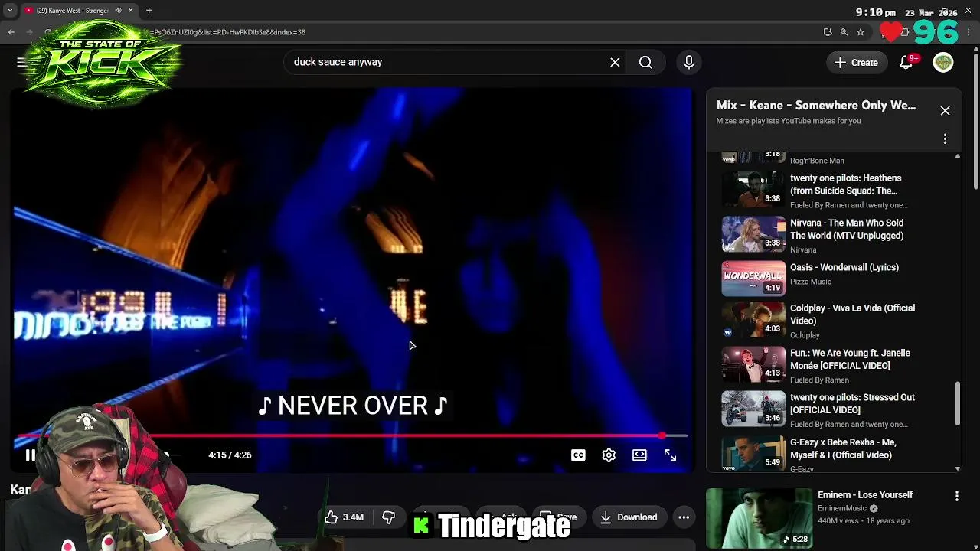Image resolution: width=980 pixels, height=551 pixels.
Task: Open the Stressed Out thumbnail
Action: (x=753, y=409)
